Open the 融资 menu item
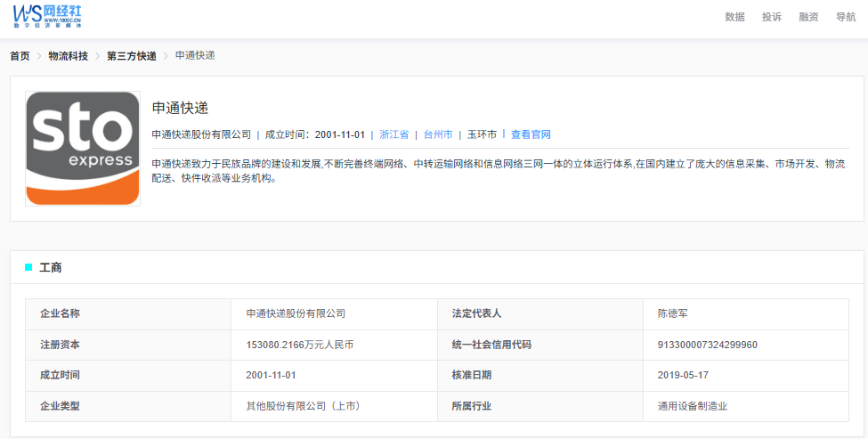 click(x=808, y=17)
